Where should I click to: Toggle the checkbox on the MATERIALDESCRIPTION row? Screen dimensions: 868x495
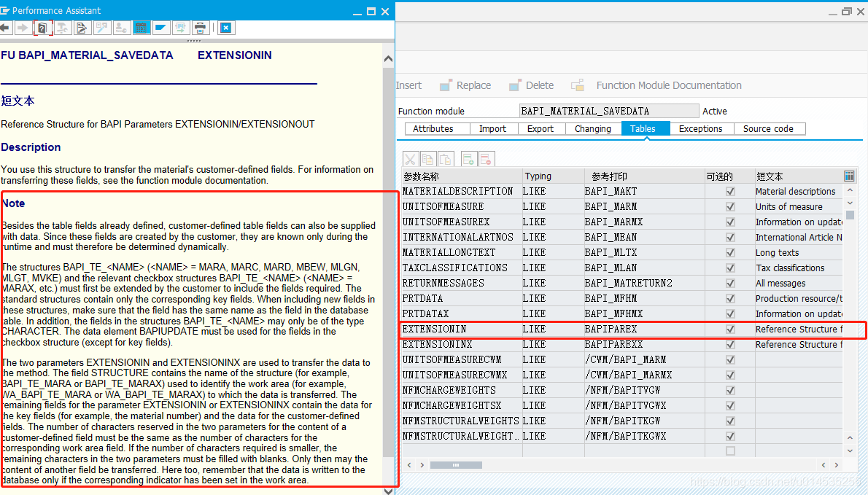[x=730, y=191]
